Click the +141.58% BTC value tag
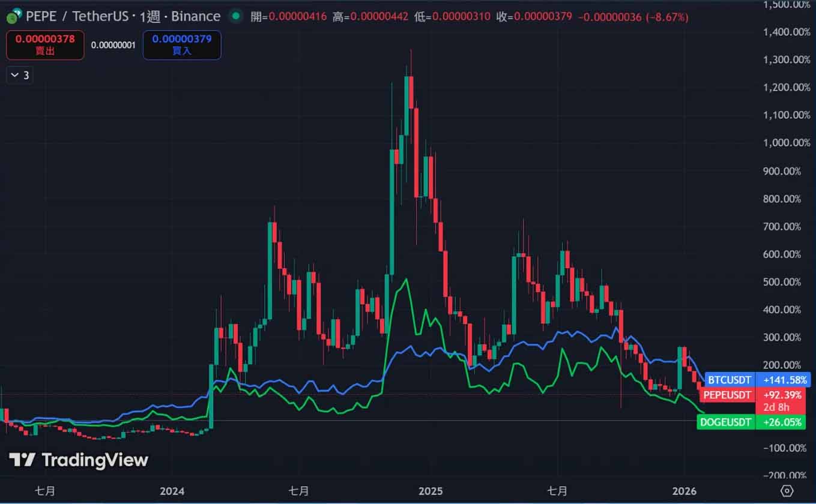Screen dimensions: 816x504 [x=783, y=380]
